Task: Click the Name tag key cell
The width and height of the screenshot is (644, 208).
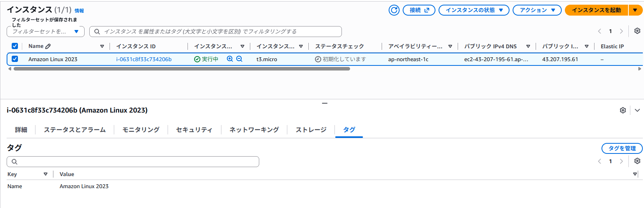Action: [x=15, y=187]
